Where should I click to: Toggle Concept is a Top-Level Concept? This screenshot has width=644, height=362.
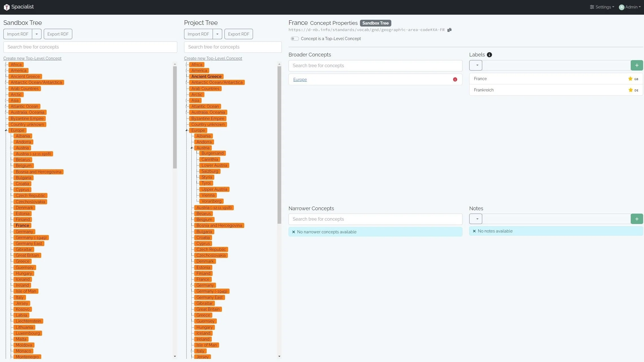294,39
